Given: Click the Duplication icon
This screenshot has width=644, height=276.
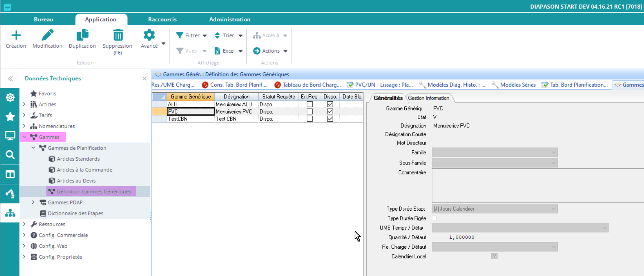Looking at the screenshot, I should pyautogui.click(x=82, y=36).
